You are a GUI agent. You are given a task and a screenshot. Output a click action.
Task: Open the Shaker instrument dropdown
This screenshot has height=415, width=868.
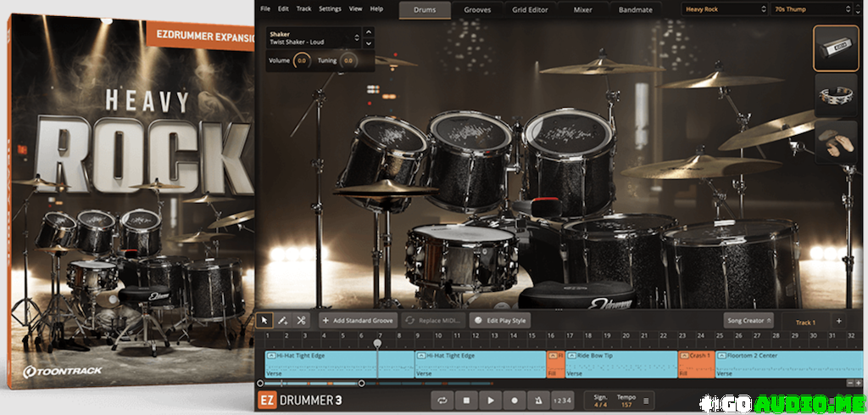click(x=314, y=37)
